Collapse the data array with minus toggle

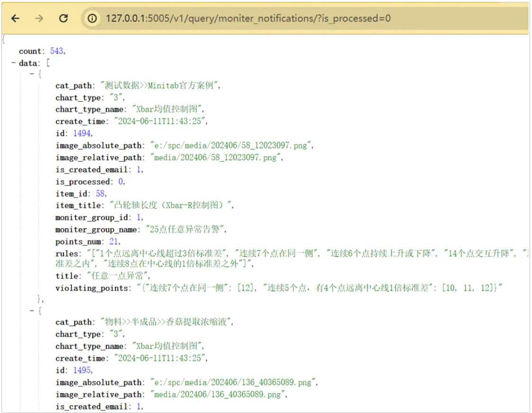click(x=14, y=63)
